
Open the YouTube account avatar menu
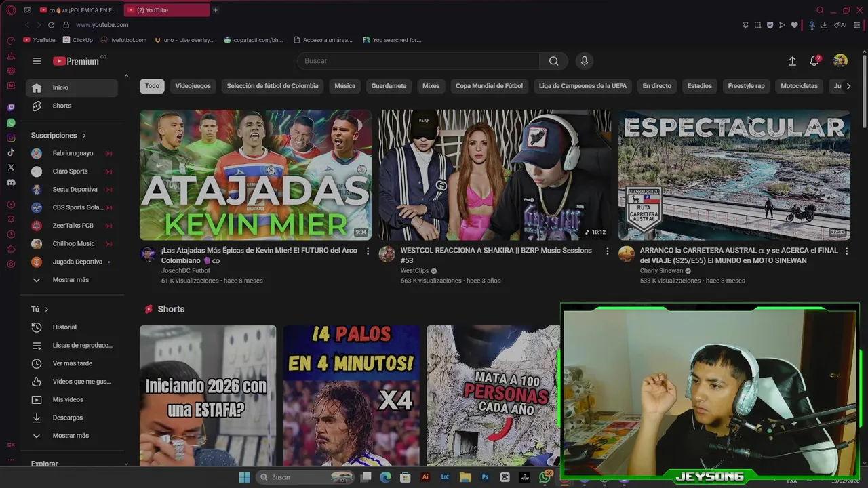840,61
